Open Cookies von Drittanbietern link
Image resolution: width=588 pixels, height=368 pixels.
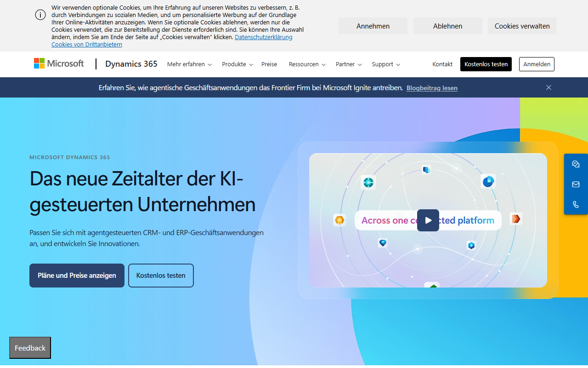click(87, 45)
